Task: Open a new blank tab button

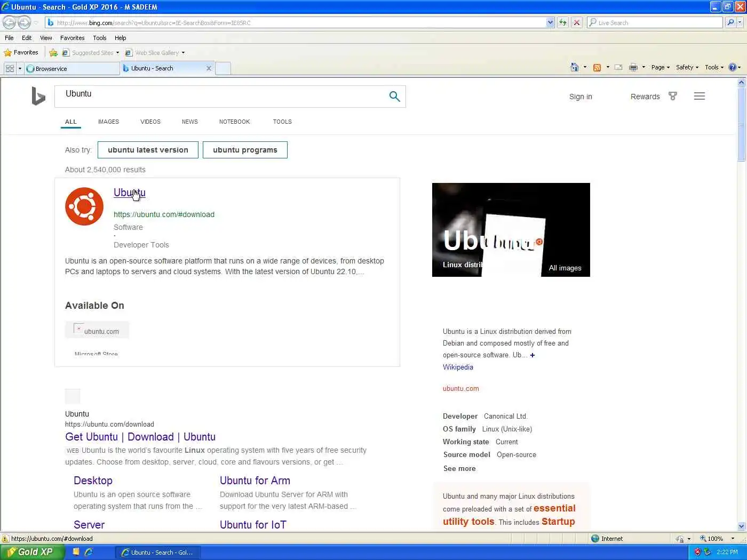Action: point(223,68)
